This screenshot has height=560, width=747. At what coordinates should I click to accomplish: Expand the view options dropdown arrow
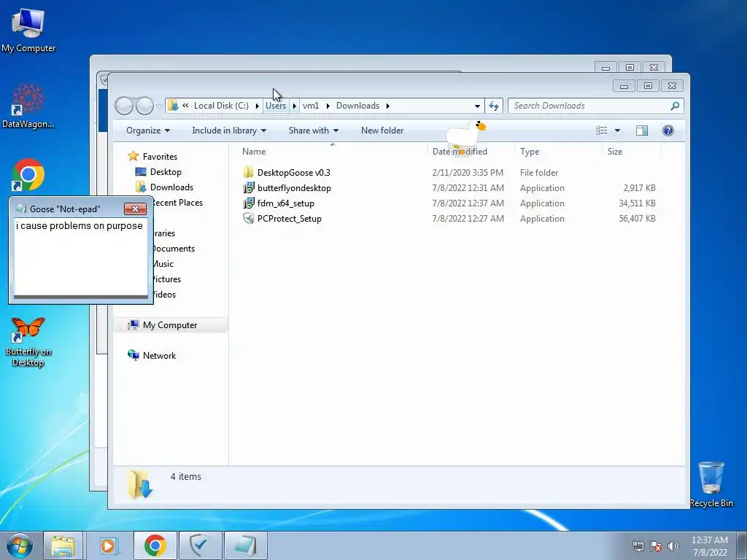[x=617, y=131]
